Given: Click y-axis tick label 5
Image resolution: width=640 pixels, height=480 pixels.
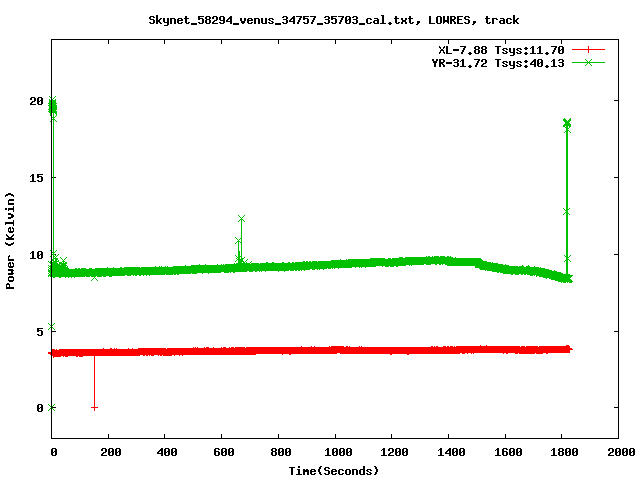Looking at the screenshot, I should pyautogui.click(x=40, y=332).
